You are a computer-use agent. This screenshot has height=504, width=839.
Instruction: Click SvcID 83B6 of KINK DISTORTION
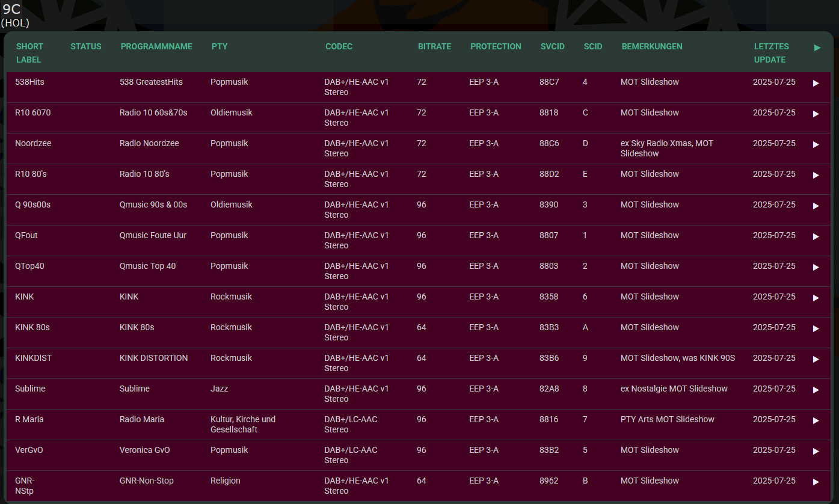tap(549, 358)
